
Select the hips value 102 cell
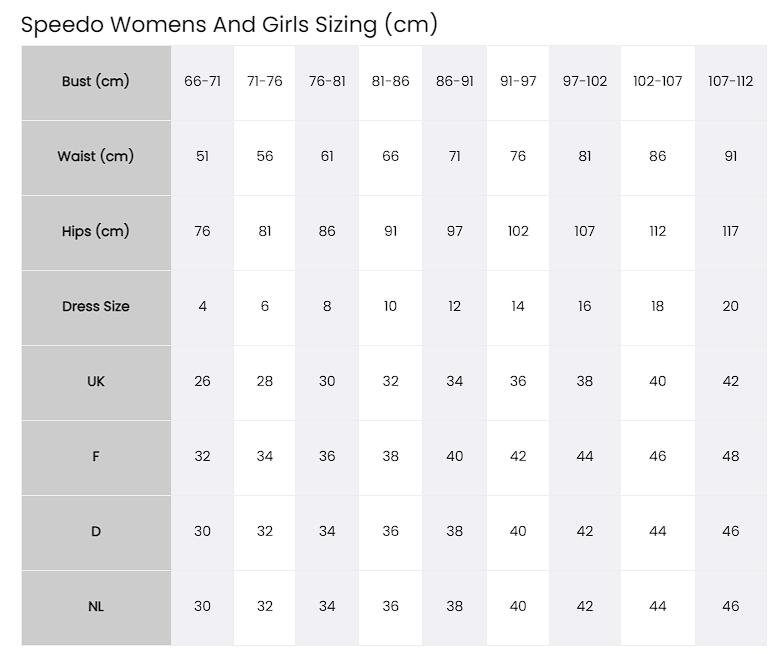(x=518, y=233)
